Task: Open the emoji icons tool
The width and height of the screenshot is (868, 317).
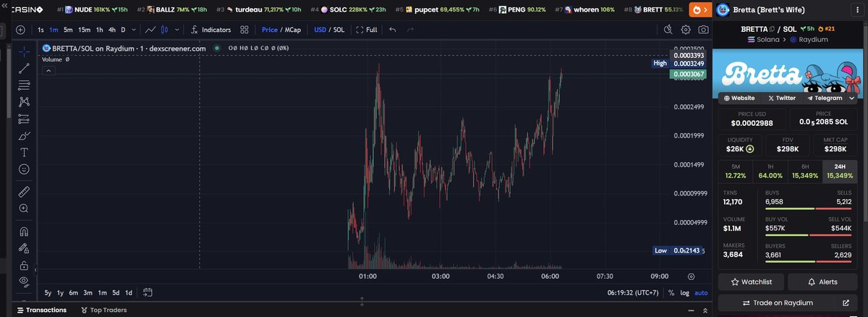Action: [x=24, y=169]
